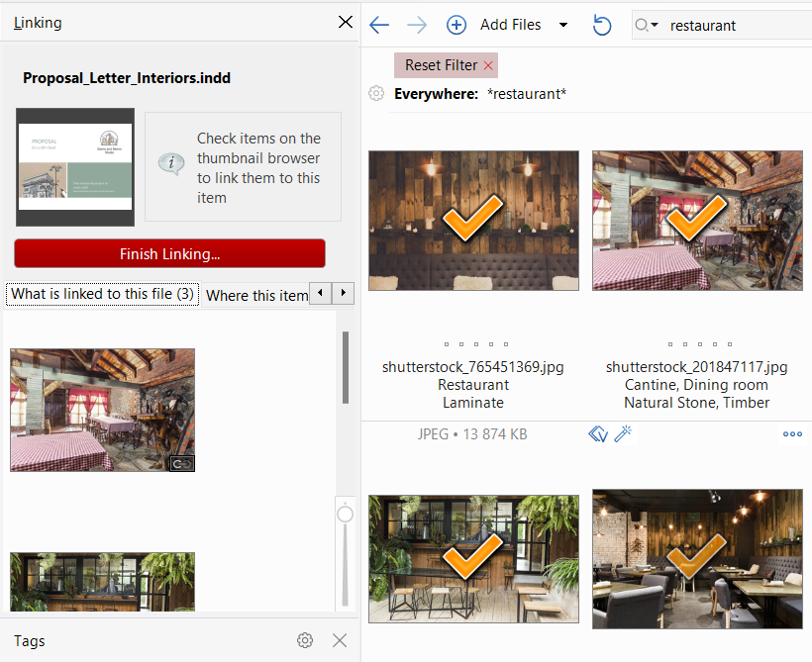Open the Tags panel settings gear
812x662 pixels.
[305, 640]
